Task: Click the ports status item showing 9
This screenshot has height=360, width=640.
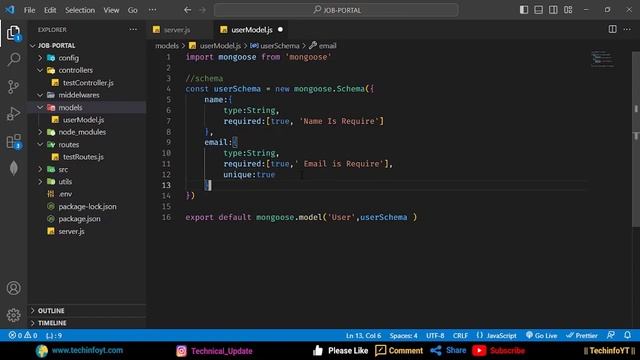Action: tap(54, 336)
